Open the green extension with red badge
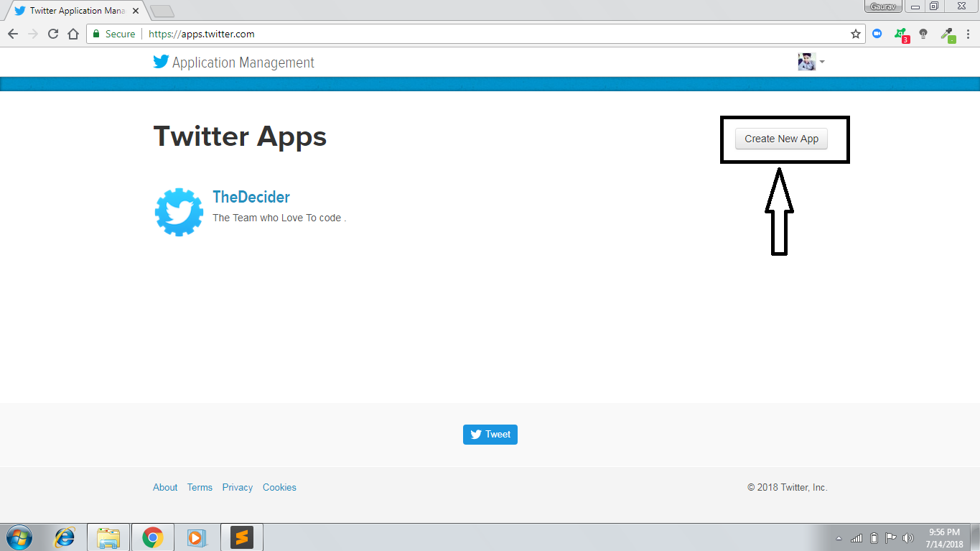Viewport: 980px width, 551px height. tap(900, 34)
